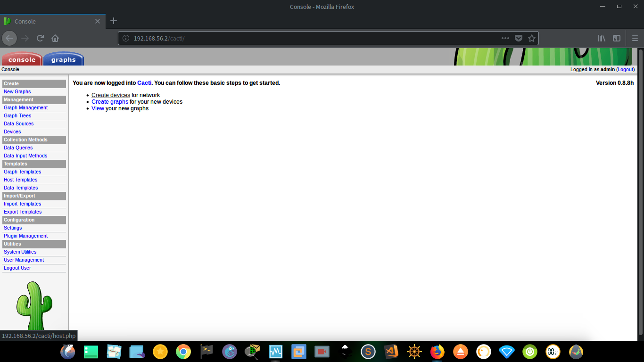Launch Chrome from the dock
The image size is (644, 362).
183,352
